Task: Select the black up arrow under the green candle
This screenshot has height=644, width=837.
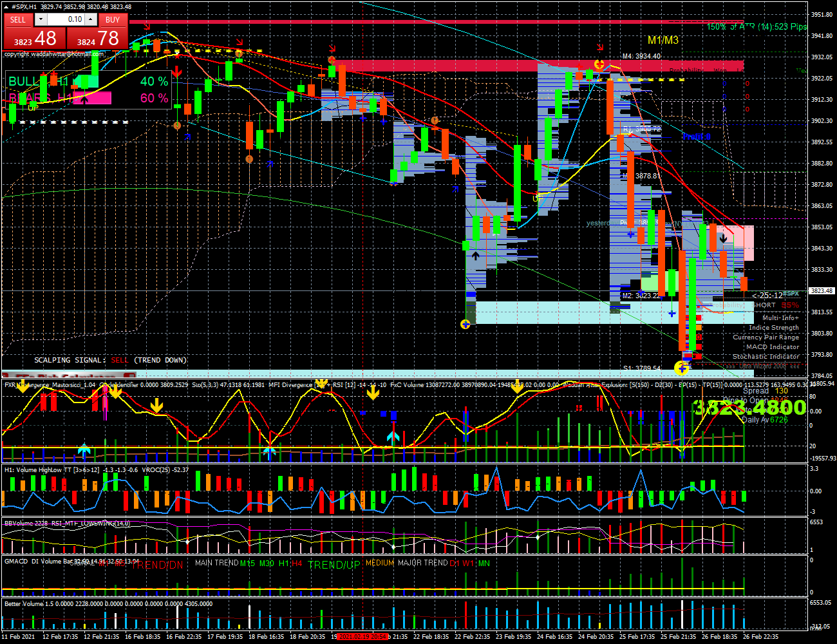Action: [x=475, y=256]
